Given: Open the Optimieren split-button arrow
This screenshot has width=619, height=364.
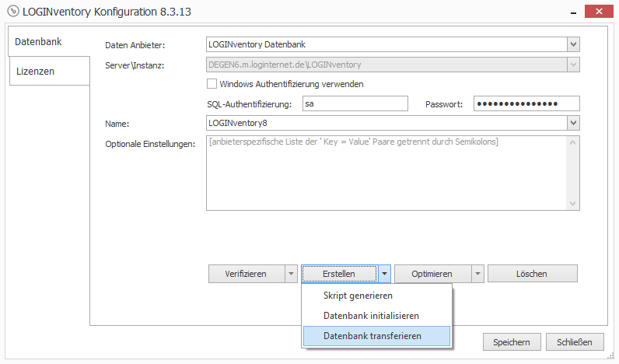Looking at the screenshot, I should 477,274.
